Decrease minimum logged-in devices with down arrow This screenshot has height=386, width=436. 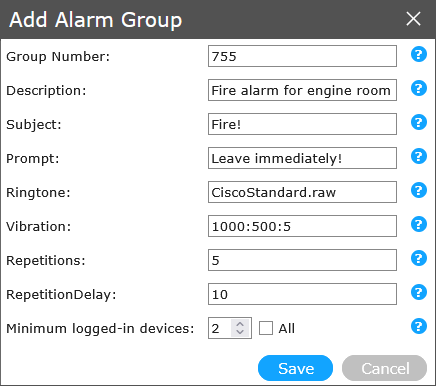point(240,332)
